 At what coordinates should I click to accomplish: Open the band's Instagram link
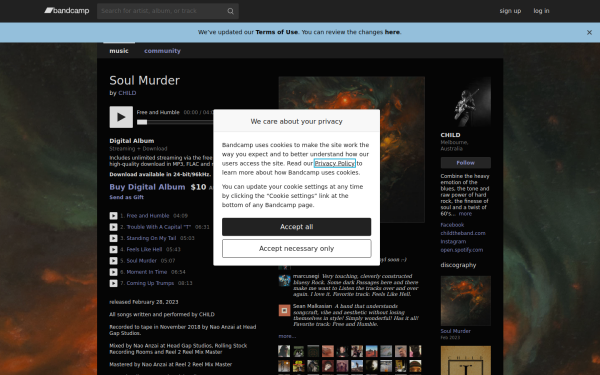(453, 242)
